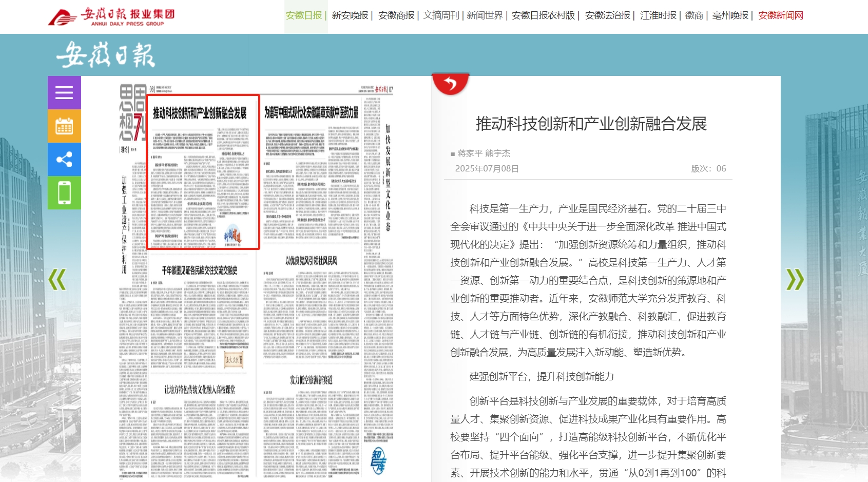The width and height of the screenshot is (868, 482).
Task: Open the orange calendar date picker icon
Action: [64, 126]
